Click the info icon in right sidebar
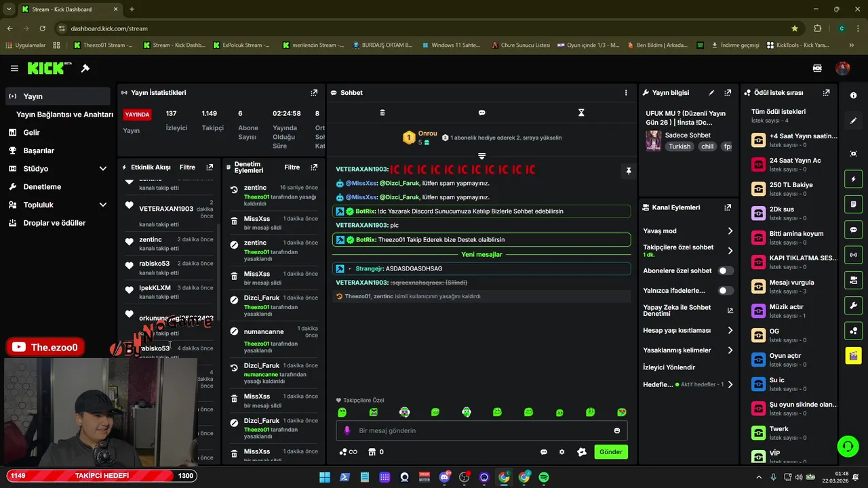Image resolution: width=868 pixels, height=488 pixels. [853, 96]
